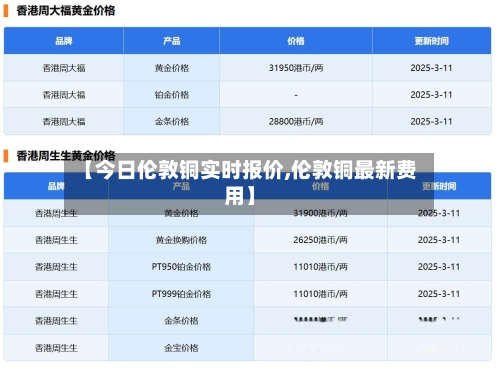The width and height of the screenshot is (500, 368).
Task: Click the 香港周生生 brand cell in the PT950铂金价格 row
Action: click(x=56, y=267)
